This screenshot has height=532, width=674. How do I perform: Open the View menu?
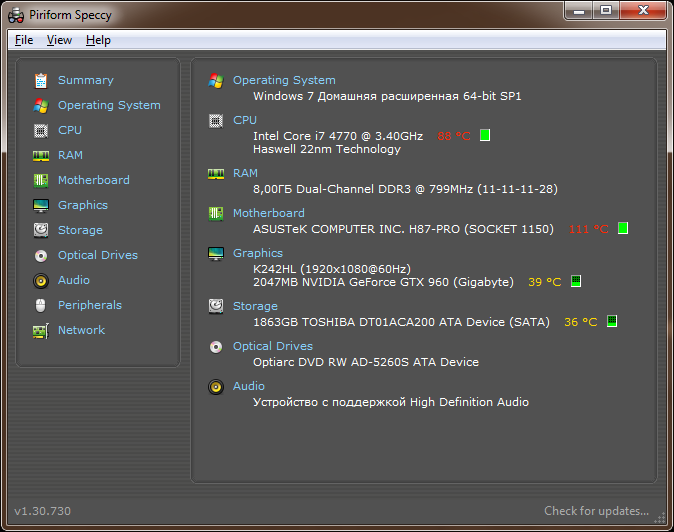(x=59, y=40)
